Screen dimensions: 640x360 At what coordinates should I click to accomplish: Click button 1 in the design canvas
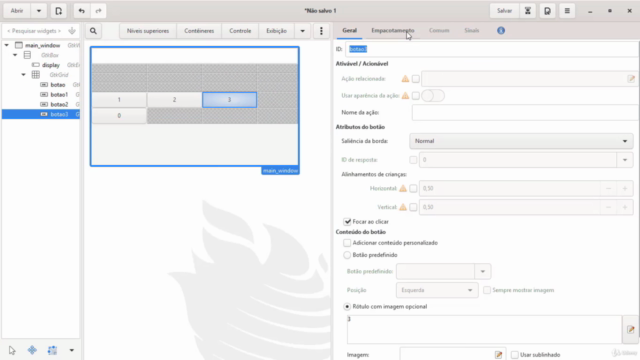click(119, 100)
